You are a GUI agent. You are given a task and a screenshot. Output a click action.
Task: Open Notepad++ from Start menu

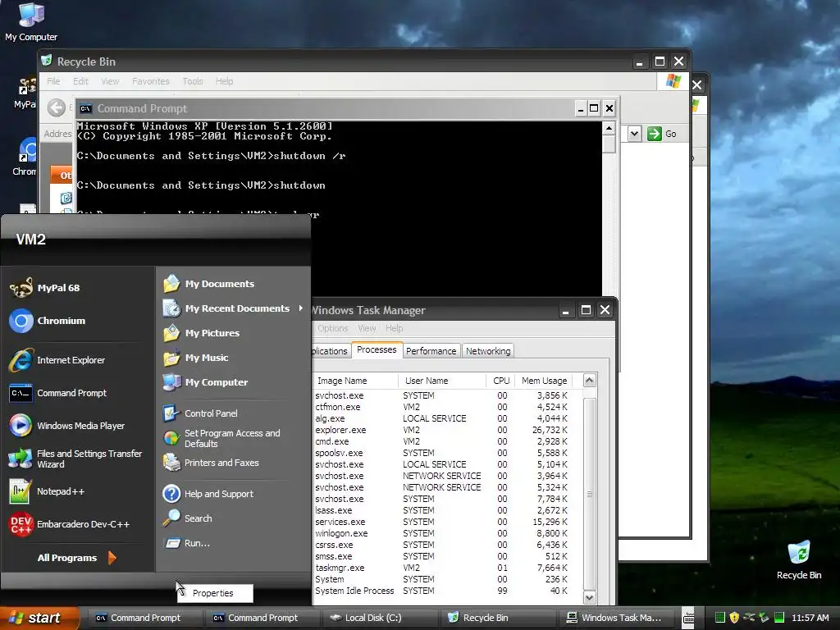click(47, 491)
